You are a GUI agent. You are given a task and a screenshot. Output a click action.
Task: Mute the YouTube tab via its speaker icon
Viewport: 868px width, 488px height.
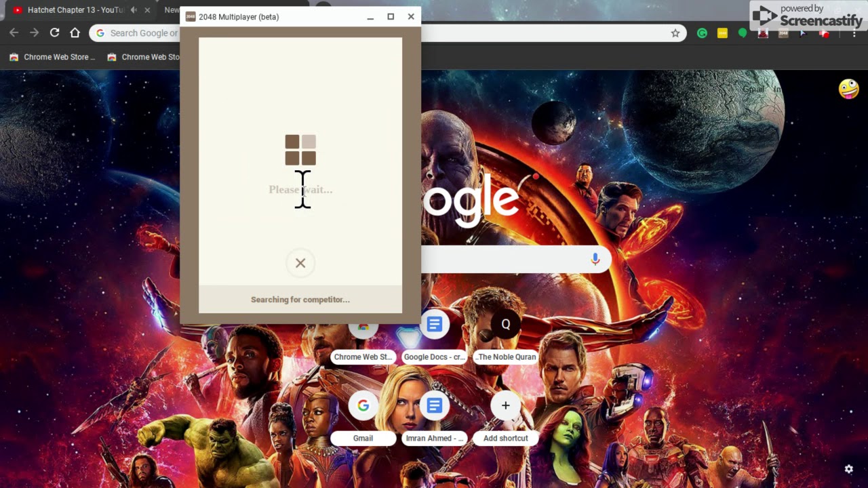click(134, 10)
